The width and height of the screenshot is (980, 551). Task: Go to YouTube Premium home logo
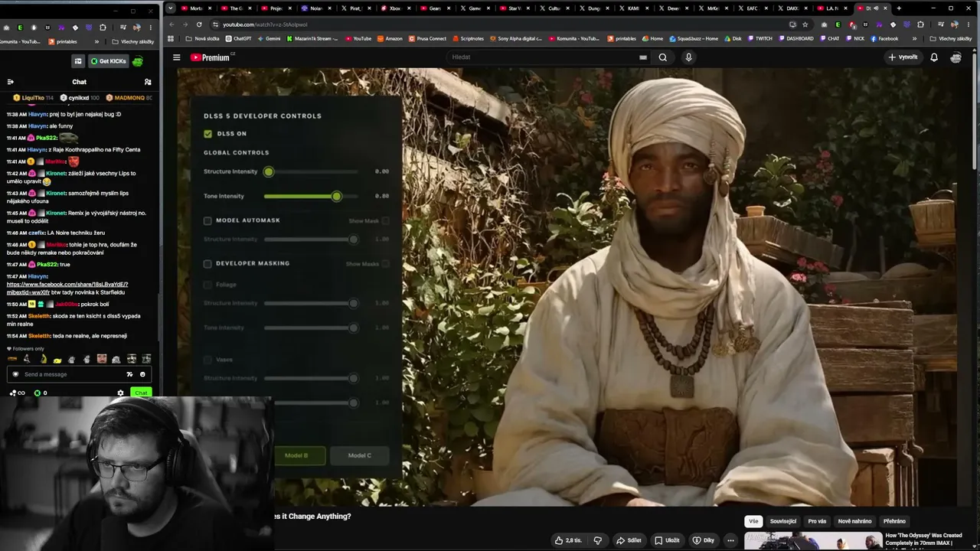pyautogui.click(x=211, y=57)
